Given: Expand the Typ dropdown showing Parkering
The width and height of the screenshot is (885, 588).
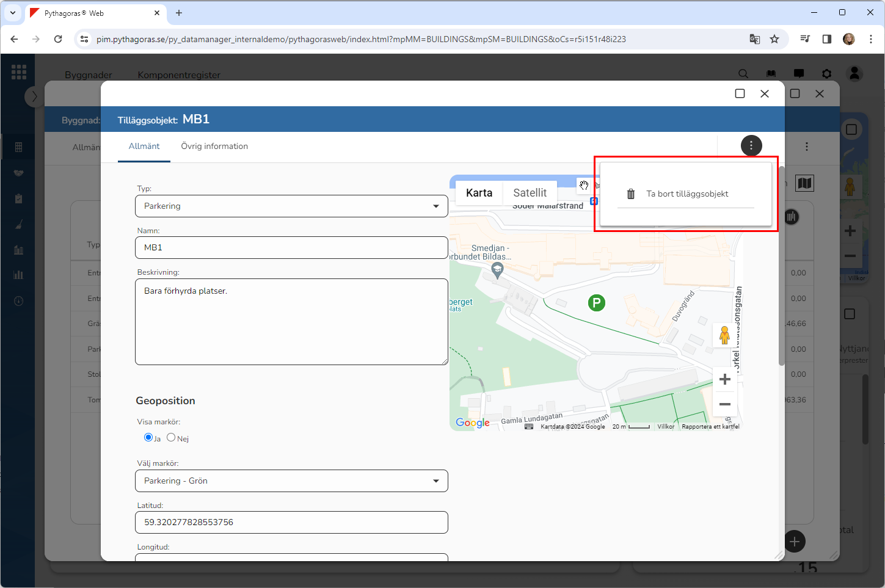Looking at the screenshot, I should (291, 206).
